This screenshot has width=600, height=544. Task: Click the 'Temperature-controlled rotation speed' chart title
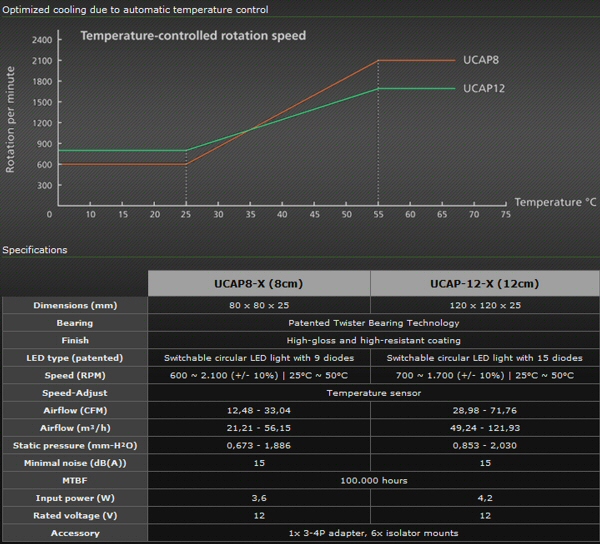pyautogui.click(x=193, y=36)
